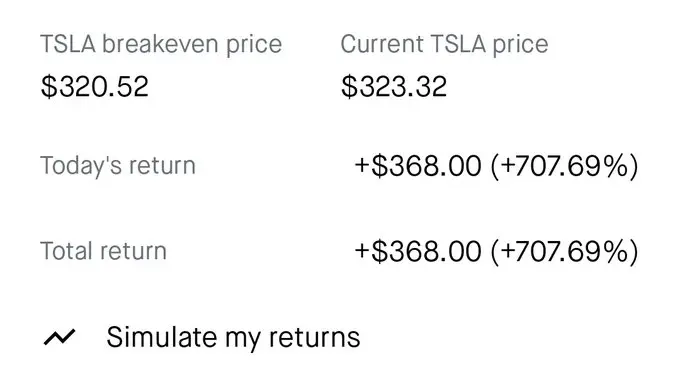Click the dollar sign of $320.52

coord(49,86)
